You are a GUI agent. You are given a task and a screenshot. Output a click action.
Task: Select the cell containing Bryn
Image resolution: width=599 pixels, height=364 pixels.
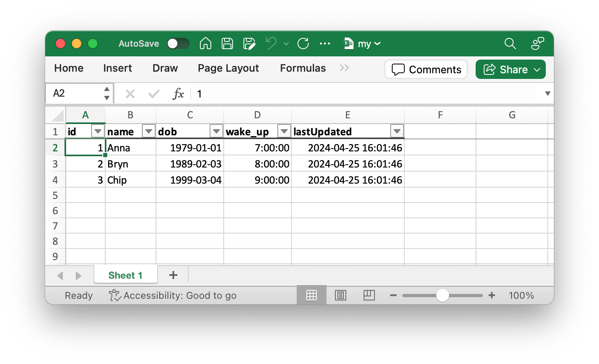(131, 164)
